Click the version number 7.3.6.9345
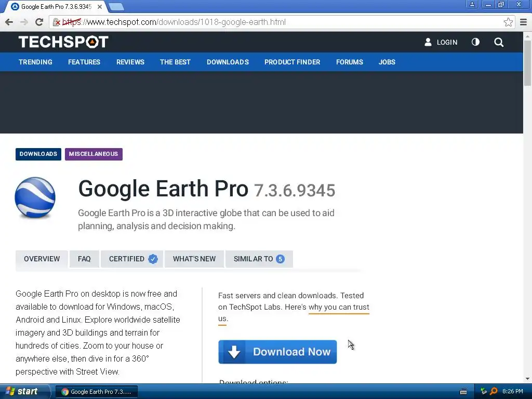Viewport: 532px width, 399px height. (x=295, y=190)
